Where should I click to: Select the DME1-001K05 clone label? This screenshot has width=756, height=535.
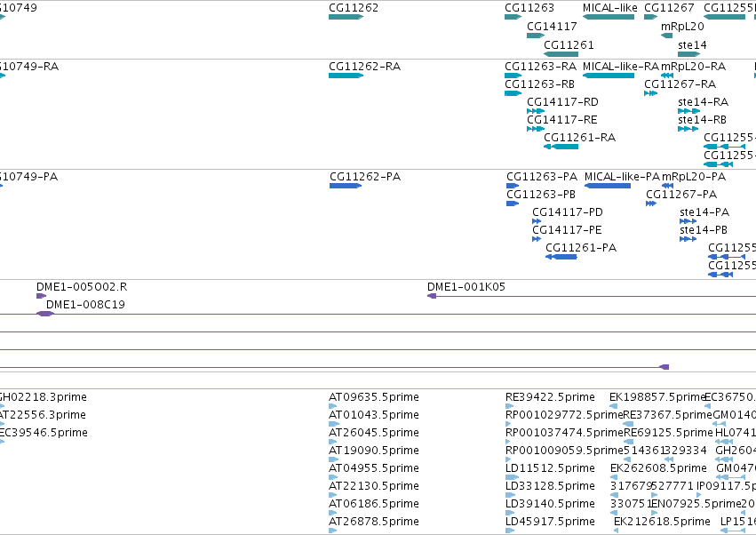pos(466,287)
